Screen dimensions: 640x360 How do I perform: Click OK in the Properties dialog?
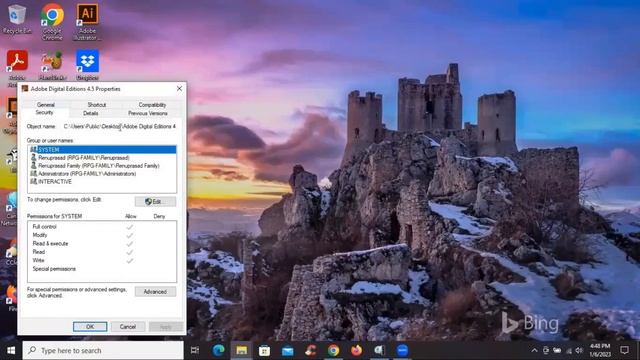click(90, 327)
